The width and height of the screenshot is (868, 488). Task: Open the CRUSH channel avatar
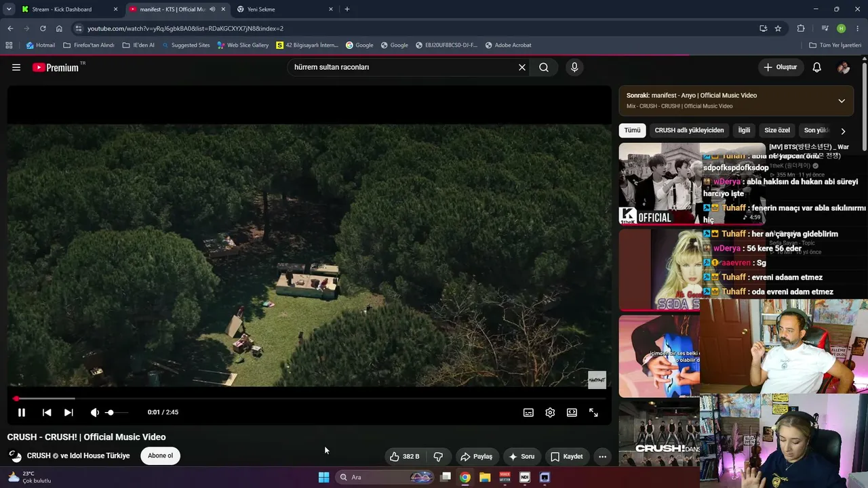(15, 455)
